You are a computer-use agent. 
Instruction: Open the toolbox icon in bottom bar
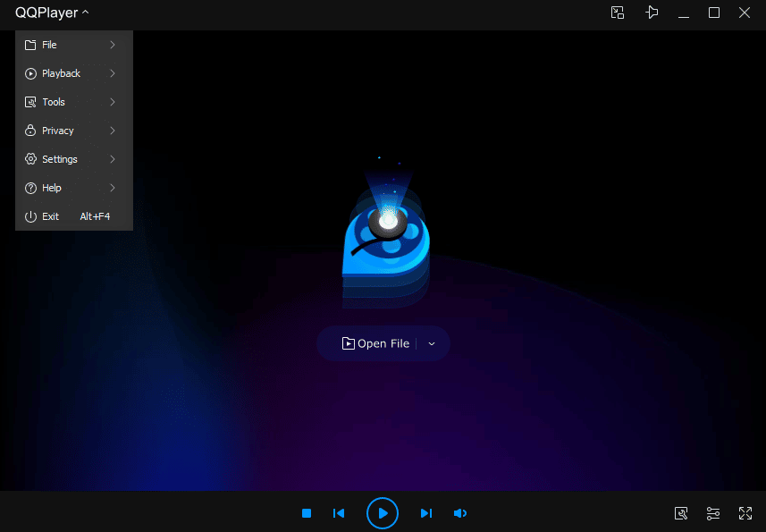(x=681, y=513)
